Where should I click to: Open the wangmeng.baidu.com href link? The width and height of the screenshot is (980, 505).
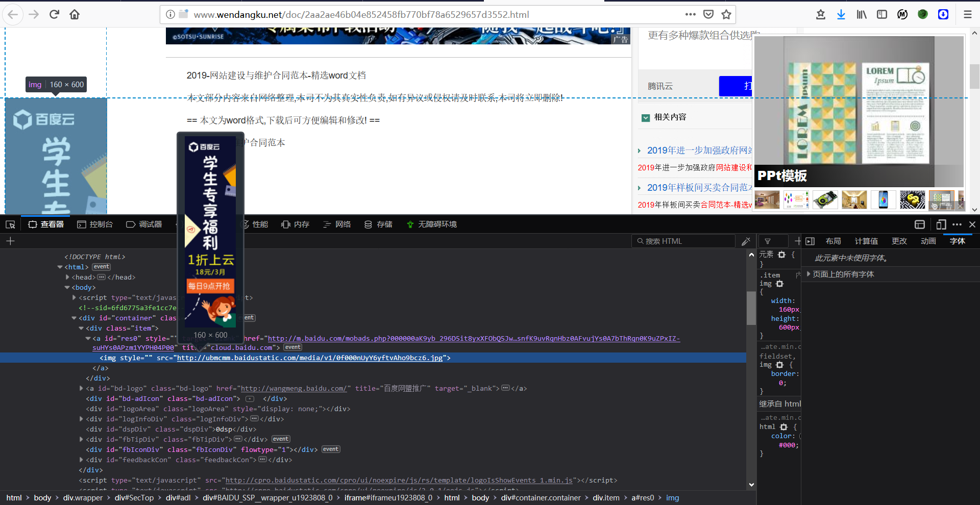tap(293, 388)
